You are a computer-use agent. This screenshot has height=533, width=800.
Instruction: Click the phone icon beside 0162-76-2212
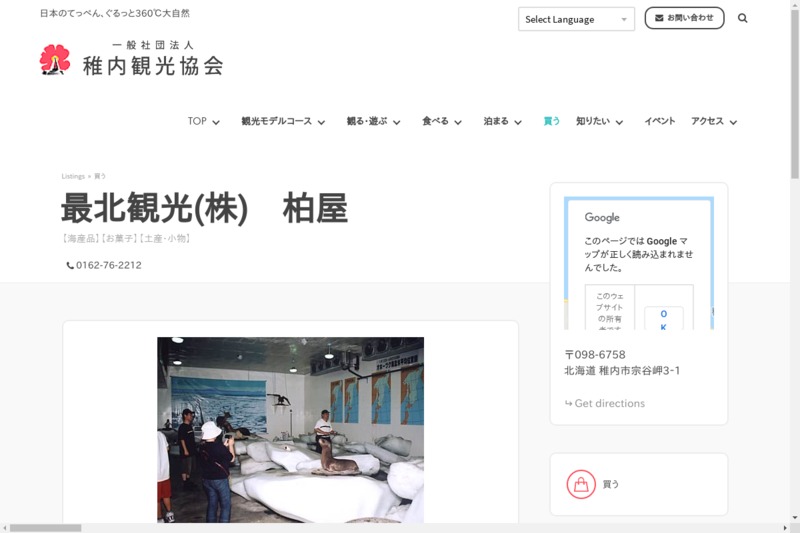pyautogui.click(x=70, y=266)
